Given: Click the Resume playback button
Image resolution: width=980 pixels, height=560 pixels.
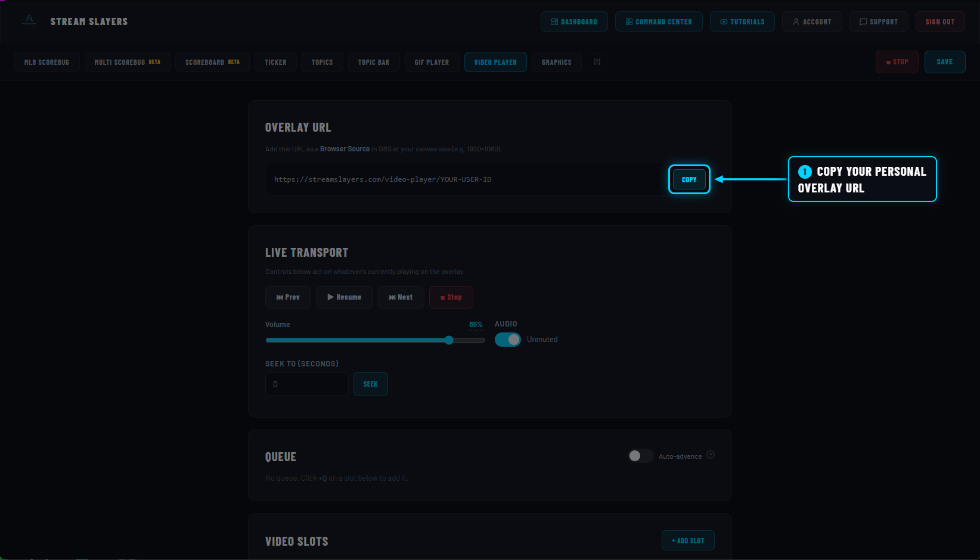Looking at the screenshot, I should click(x=345, y=297).
